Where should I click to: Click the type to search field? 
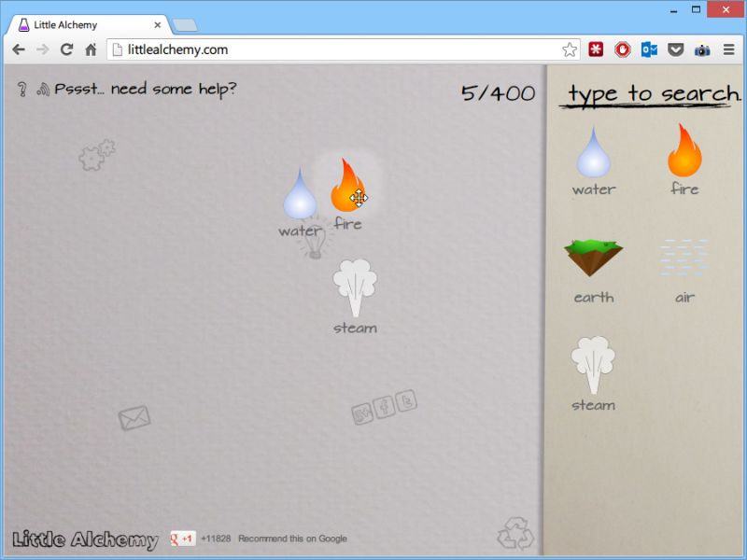[650, 94]
